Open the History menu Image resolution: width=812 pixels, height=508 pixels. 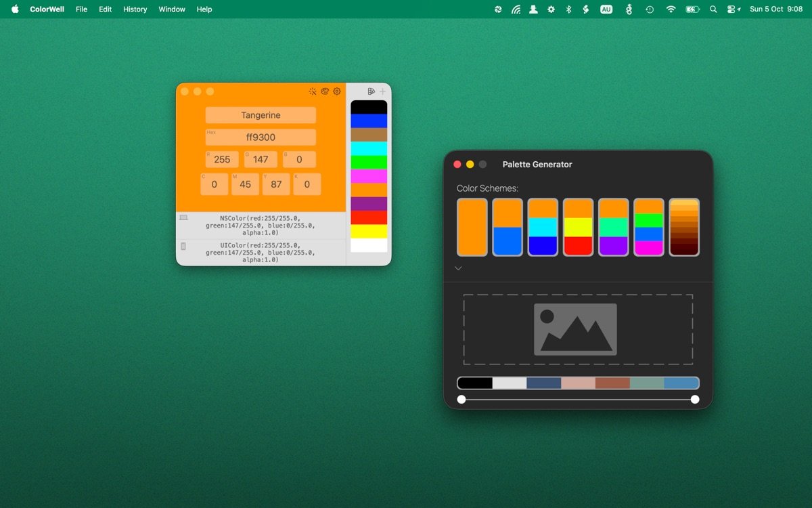tap(135, 9)
